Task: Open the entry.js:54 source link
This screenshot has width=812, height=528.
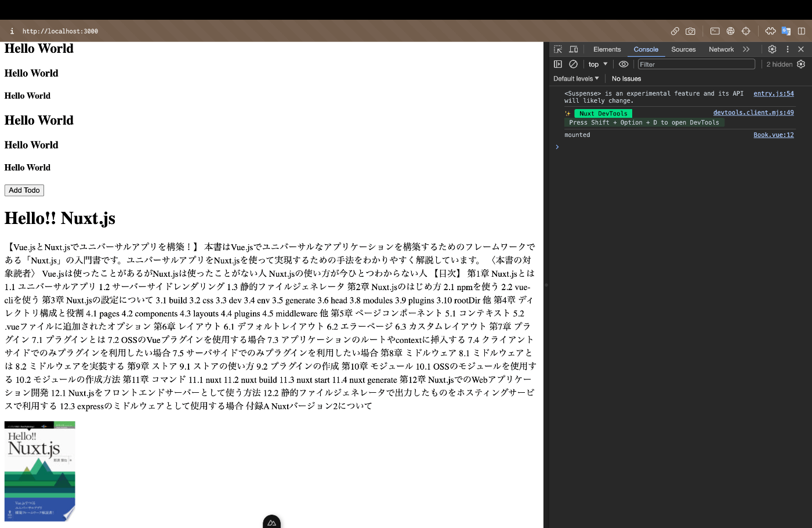Action: (x=774, y=93)
